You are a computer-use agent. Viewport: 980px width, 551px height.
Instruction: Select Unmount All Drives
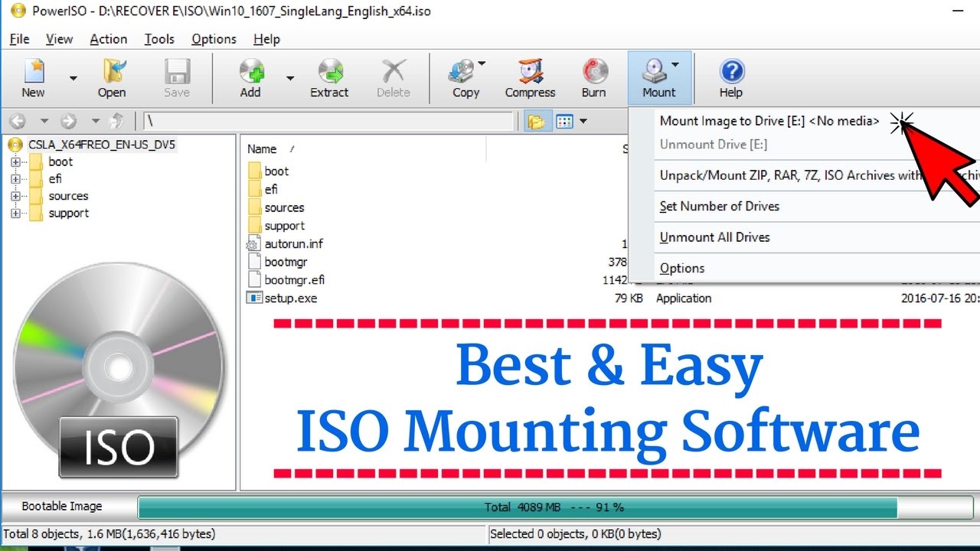(x=715, y=237)
